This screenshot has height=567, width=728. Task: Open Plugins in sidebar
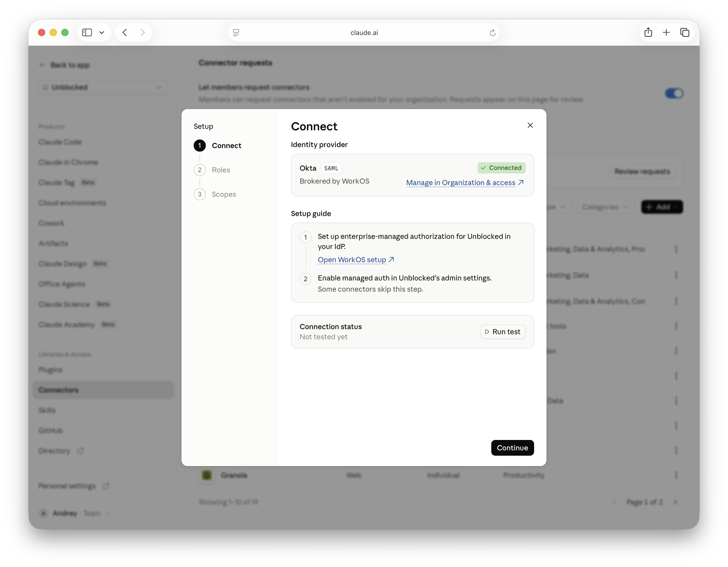pyautogui.click(x=50, y=369)
